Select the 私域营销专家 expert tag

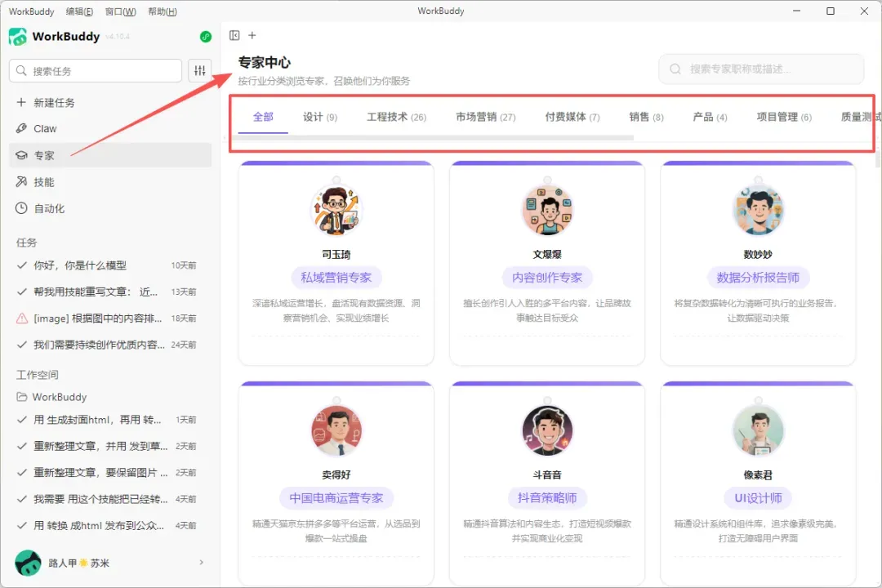pyautogui.click(x=336, y=278)
